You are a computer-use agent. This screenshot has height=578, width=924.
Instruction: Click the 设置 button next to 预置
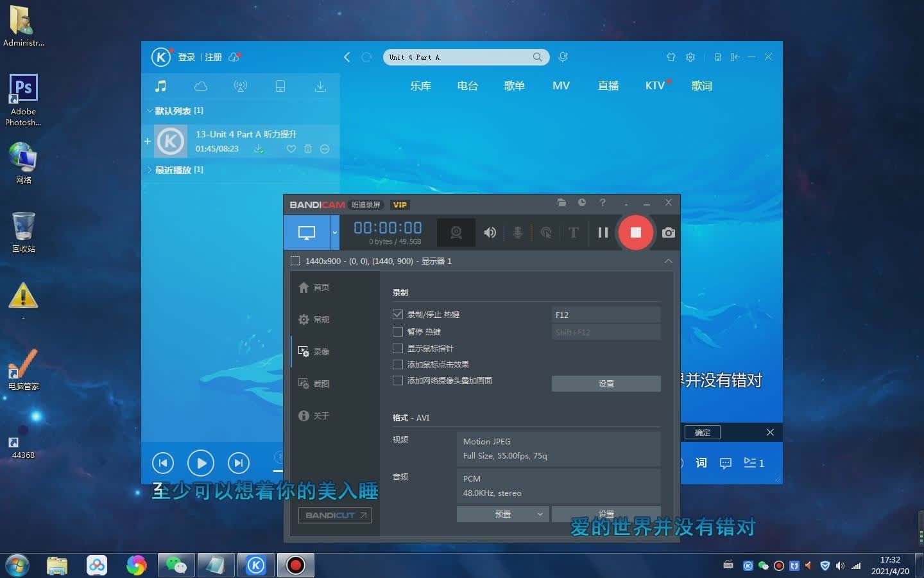tap(606, 514)
